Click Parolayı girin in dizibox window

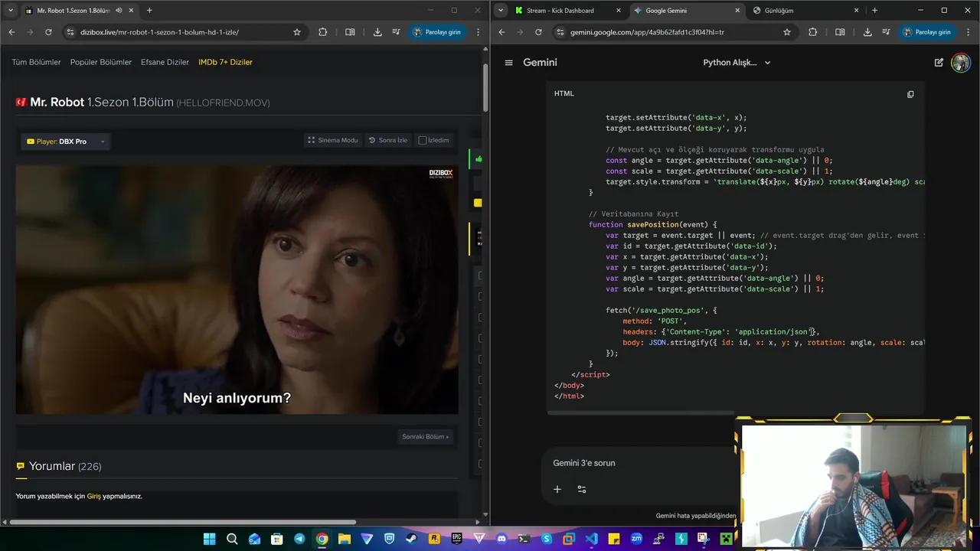(x=436, y=32)
